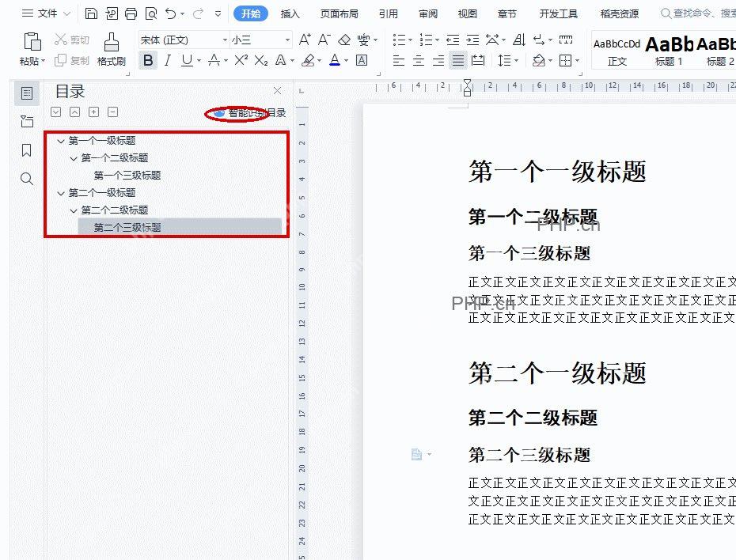Click the paragraph shading bucket icon

point(539,60)
